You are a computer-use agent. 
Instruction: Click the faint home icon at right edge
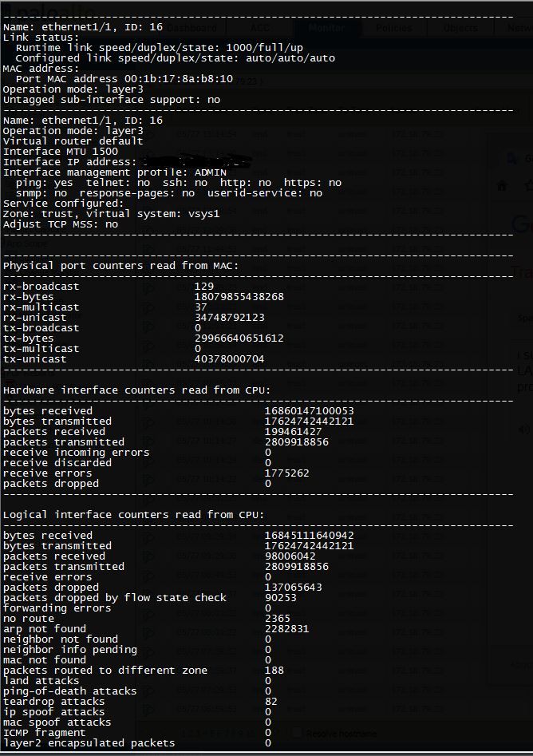tap(502, 185)
